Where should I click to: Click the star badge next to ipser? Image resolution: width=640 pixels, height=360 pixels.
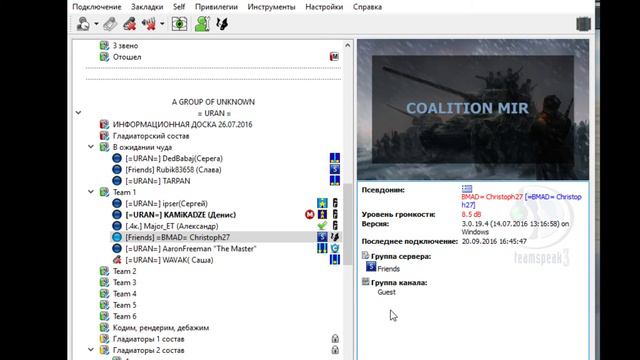[322, 203]
